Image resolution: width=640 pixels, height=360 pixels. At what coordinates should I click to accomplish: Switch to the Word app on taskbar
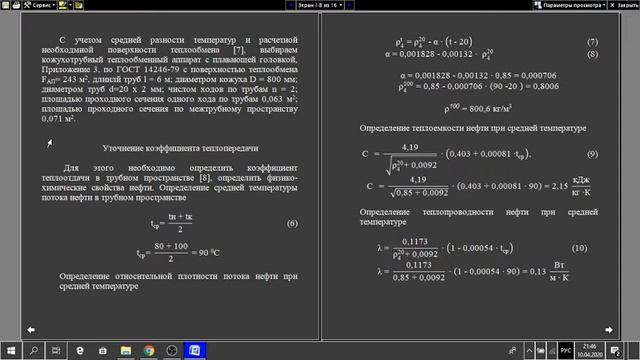click(x=195, y=350)
